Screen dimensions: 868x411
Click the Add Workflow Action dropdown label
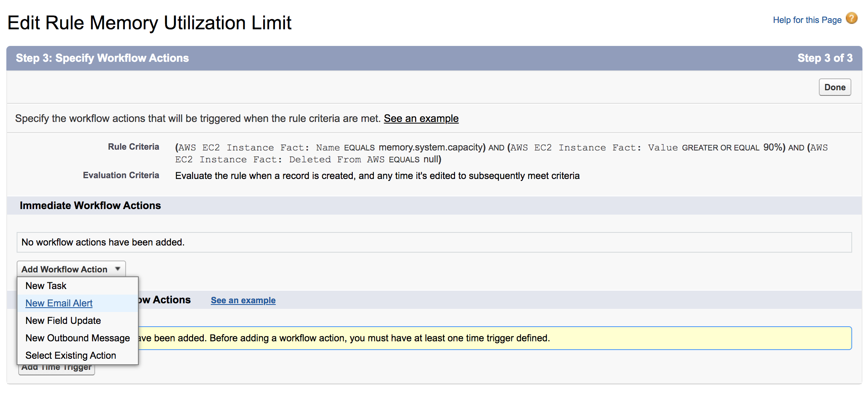[x=64, y=269]
